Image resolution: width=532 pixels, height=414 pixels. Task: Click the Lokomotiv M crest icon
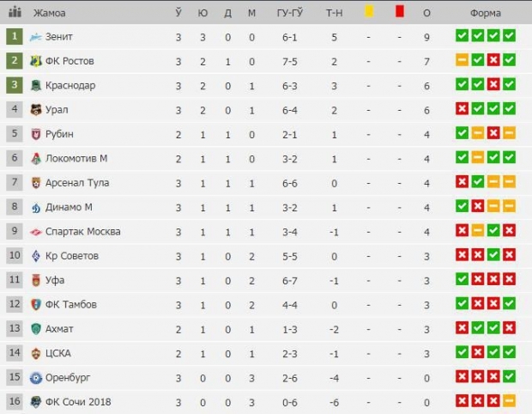tap(36, 159)
